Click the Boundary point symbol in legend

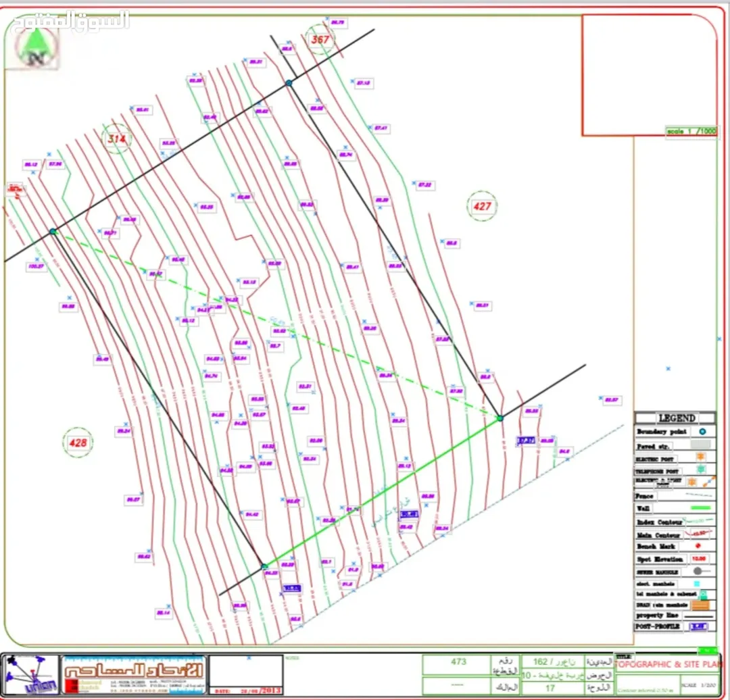702,432
